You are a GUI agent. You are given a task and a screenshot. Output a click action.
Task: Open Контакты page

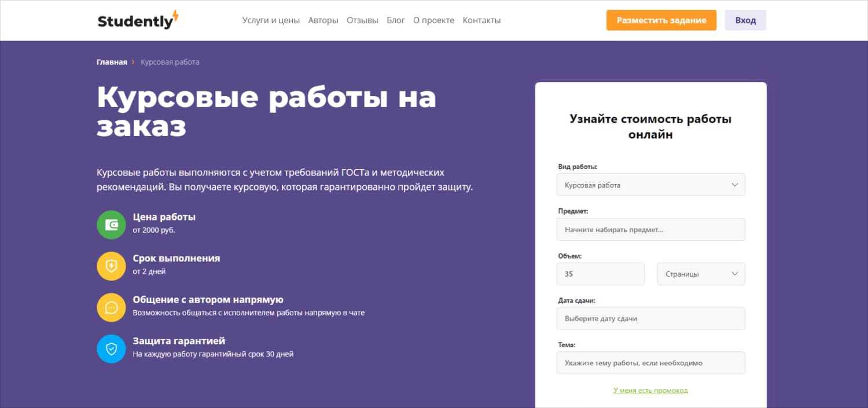[x=481, y=20]
